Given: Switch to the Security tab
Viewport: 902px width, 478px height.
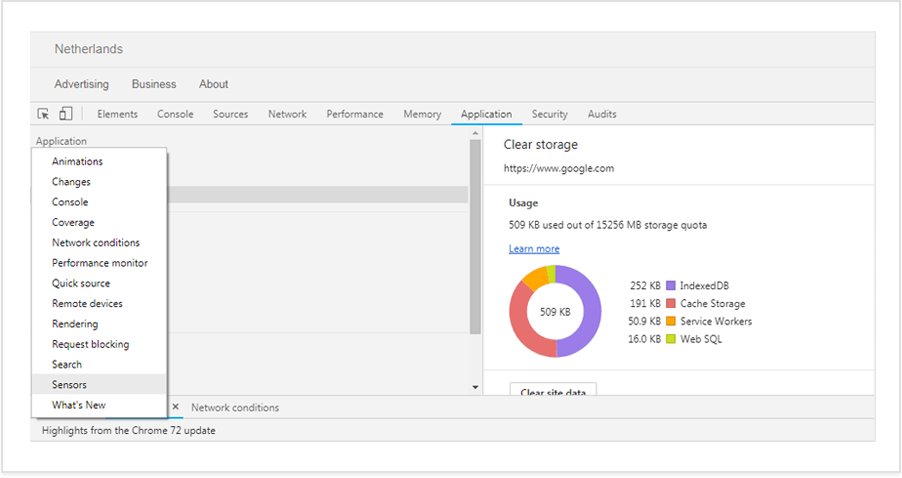Looking at the screenshot, I should 549,114.
